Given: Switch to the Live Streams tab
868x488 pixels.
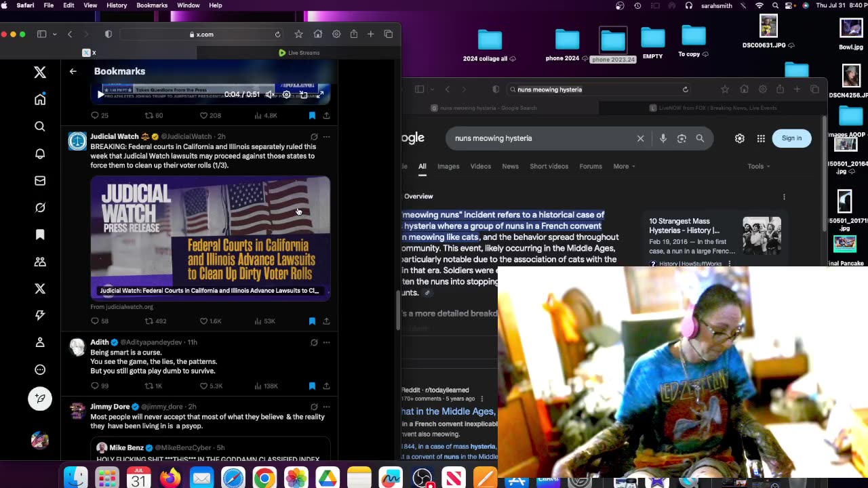Looking at the screenshot, I should 299,53.
